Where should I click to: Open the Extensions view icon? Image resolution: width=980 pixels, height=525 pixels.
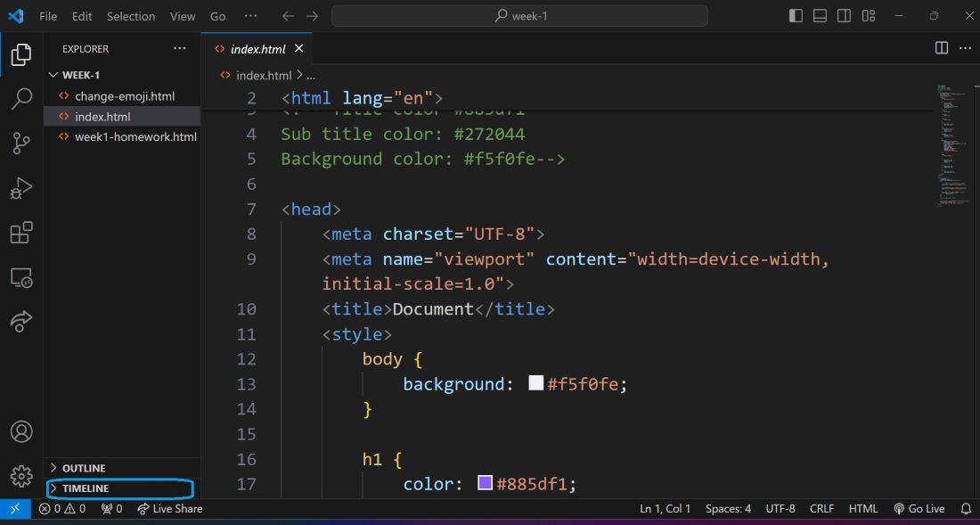click(22, 233)
